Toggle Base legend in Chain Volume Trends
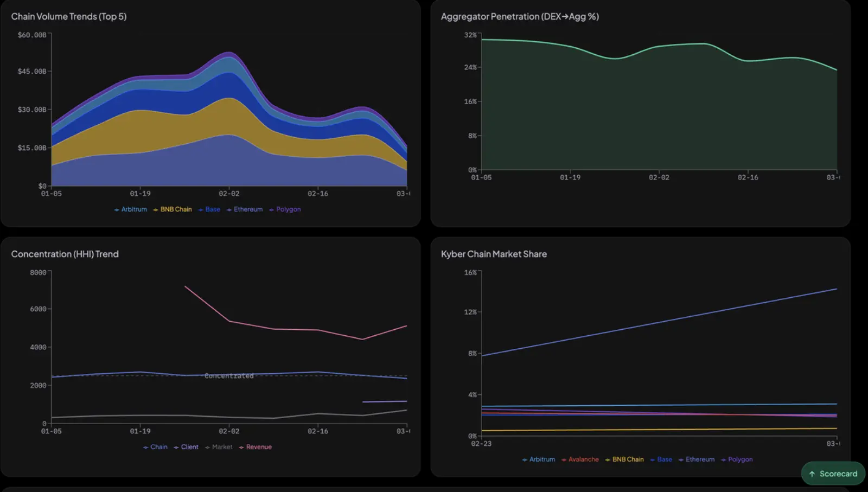The width and height of the screenshot is (868, 492). pos(209,209)
